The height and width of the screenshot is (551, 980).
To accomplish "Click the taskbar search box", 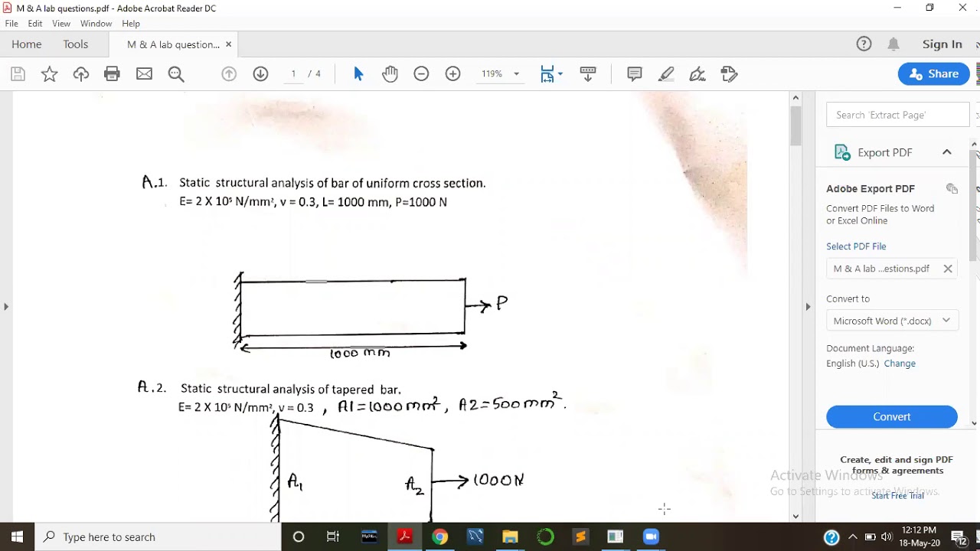I will [158, 536].
